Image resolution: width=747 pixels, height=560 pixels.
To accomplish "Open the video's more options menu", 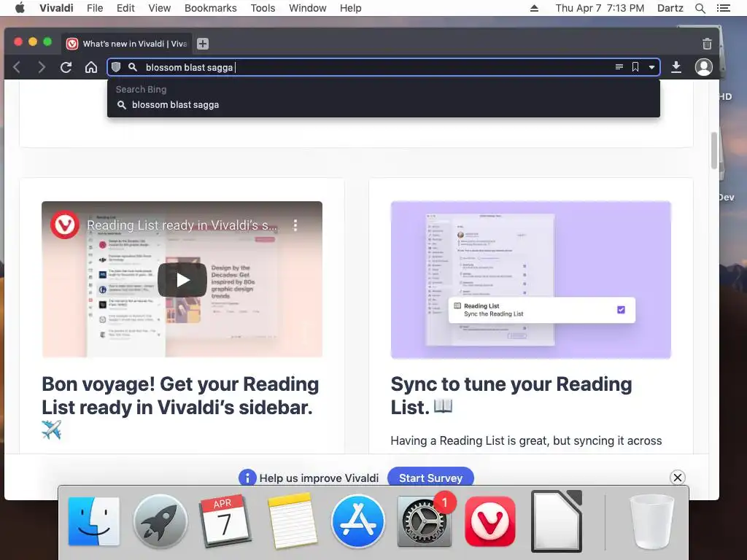I will coord(295,225).
